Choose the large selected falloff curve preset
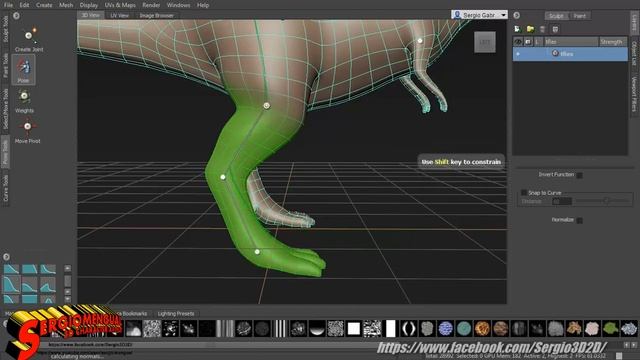 point(11,284)
